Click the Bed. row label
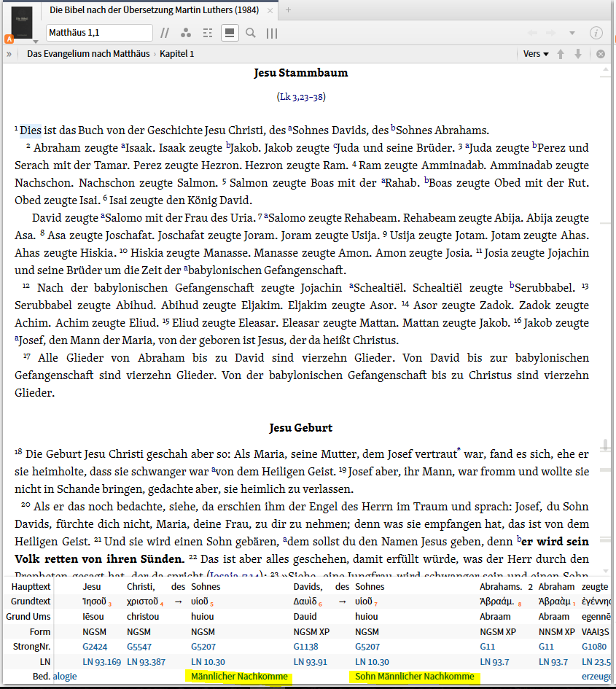This screenshot has width=616, height=689. [42, 677]
